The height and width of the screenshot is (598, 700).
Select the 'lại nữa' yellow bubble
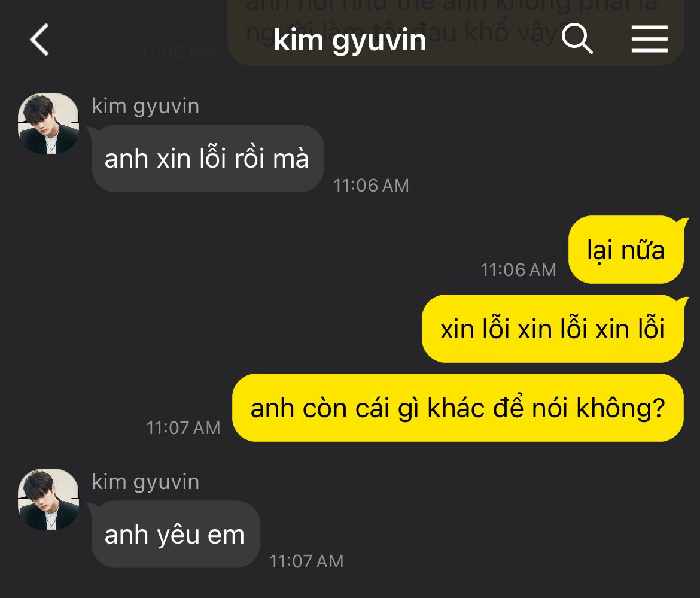(x=626, y=250)
